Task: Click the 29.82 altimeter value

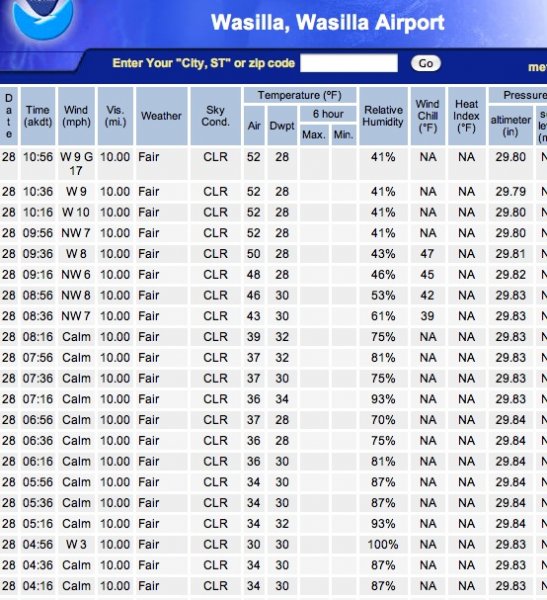Action: point(511,274)
